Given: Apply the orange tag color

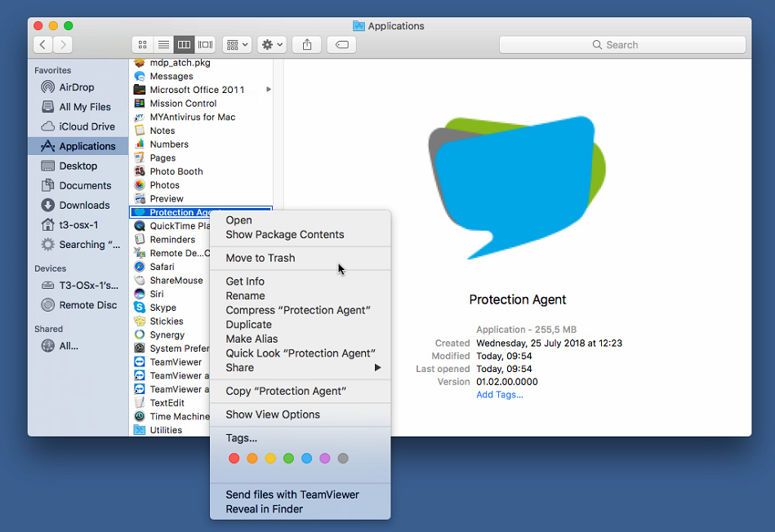Looking at the screenshot, I should pyautogui.click(x=252, y=459).
